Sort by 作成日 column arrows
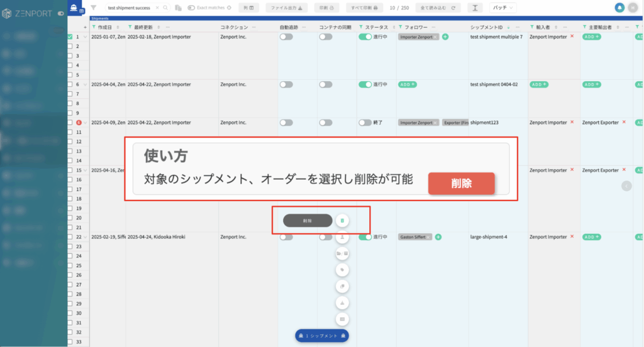Image resolution: width=644 pixels, height=347 pixels. (118, 27)
